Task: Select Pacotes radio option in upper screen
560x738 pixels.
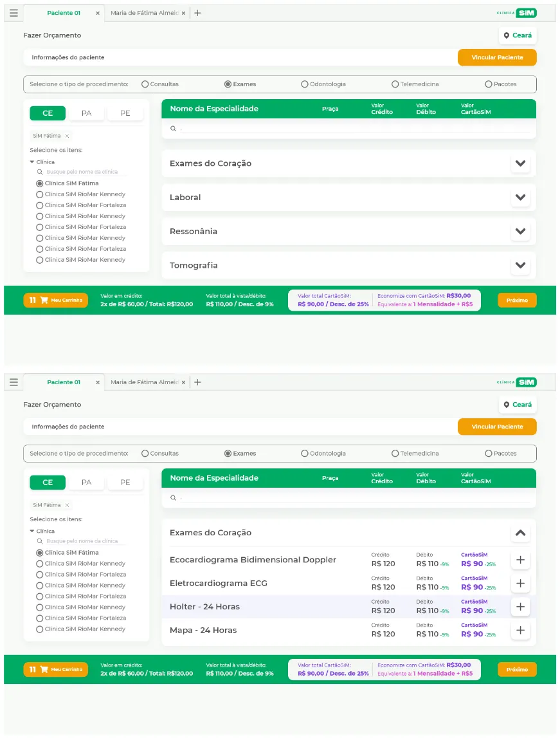Action: click(489, 84)
